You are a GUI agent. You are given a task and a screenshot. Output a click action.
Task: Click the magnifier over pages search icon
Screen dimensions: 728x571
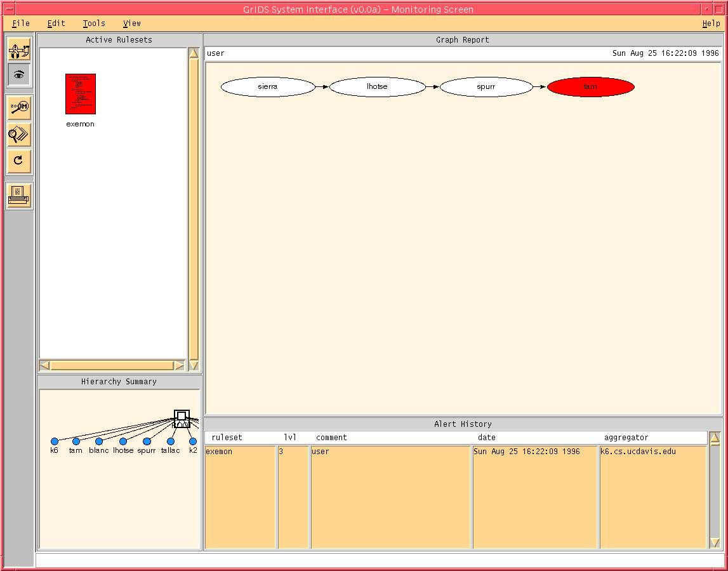(19, 134)
